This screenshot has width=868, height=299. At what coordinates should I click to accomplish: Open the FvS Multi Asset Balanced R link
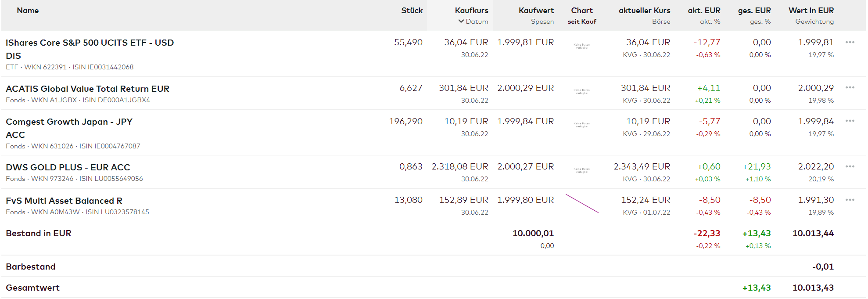(64, 201)
